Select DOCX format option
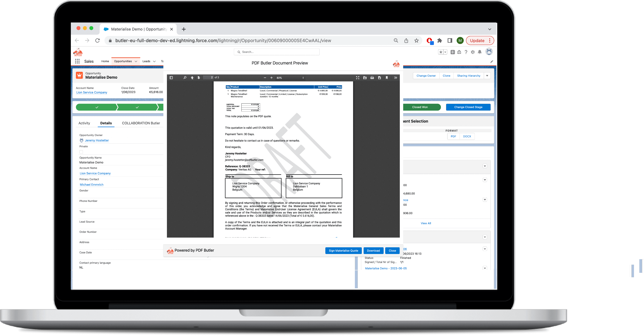This screenshot has height=336, width=644. (x=467, y=137)
